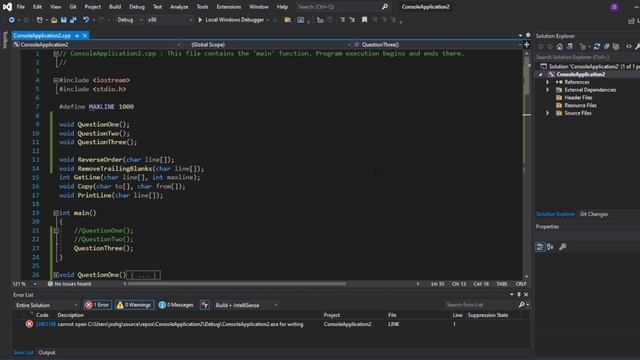
Task: Toggle pin on ConsoleApplication2.cpp tab
Action: tap(77, 36)
